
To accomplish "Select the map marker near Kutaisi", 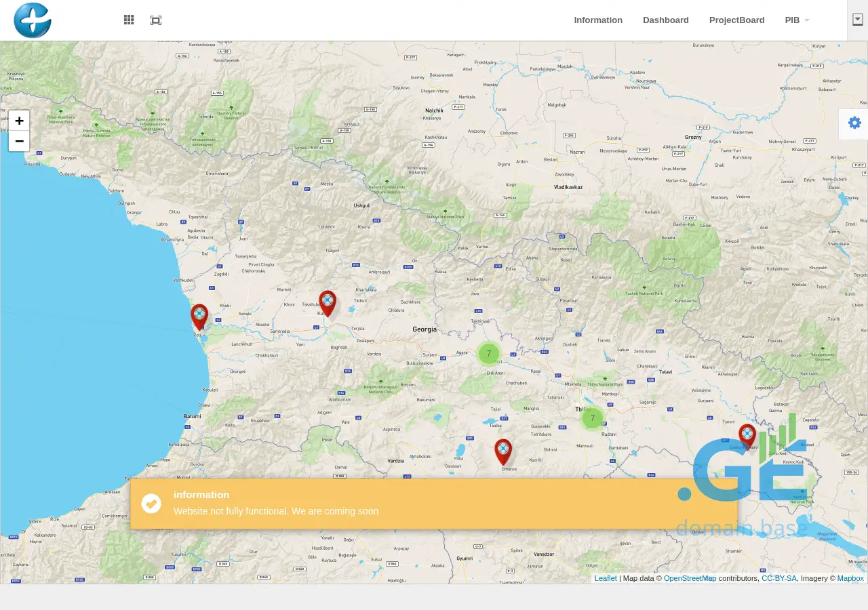I will click(328, 302).
